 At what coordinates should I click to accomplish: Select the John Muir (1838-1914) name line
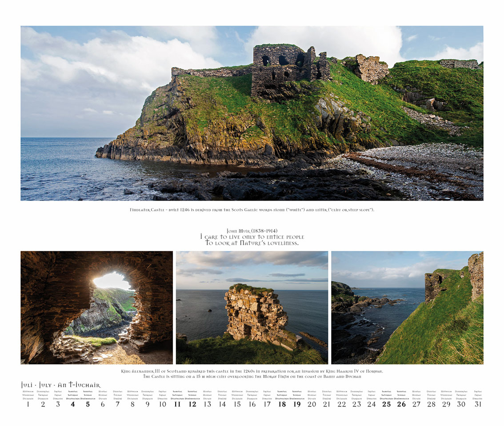pos(252,231)
